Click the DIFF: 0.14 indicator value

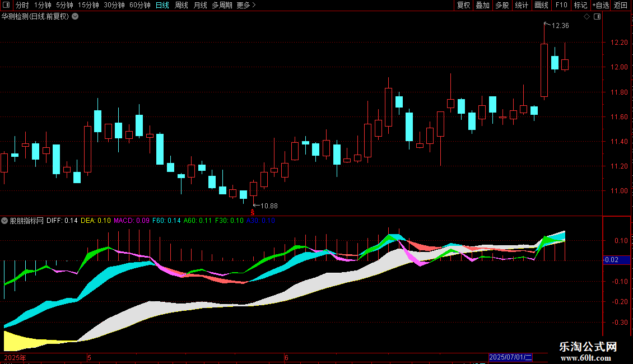click(62, 221)
